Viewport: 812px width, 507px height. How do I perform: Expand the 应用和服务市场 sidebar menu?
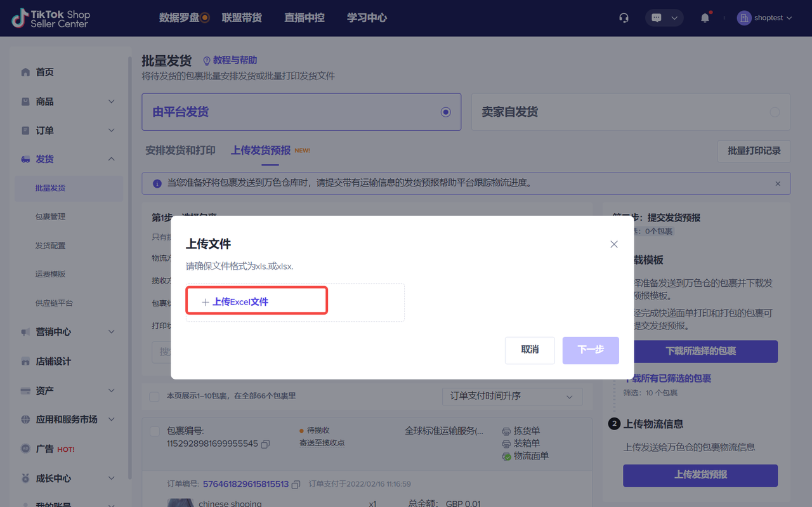click(112, 419)
